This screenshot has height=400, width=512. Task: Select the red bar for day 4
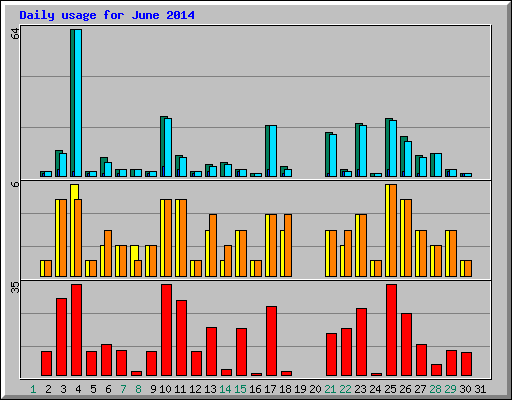click(x=77, y=330)
